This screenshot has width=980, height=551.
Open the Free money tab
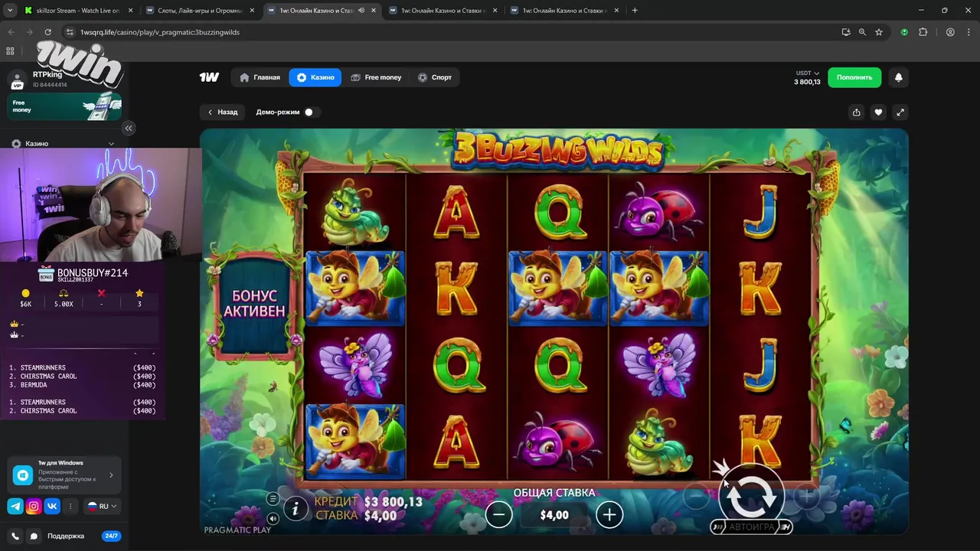(376, 77)
